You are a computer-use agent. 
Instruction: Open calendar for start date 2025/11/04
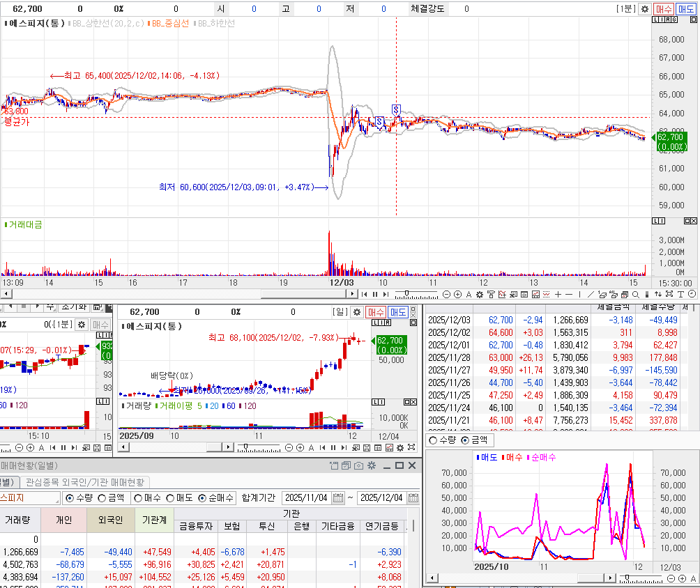(338, 498)
